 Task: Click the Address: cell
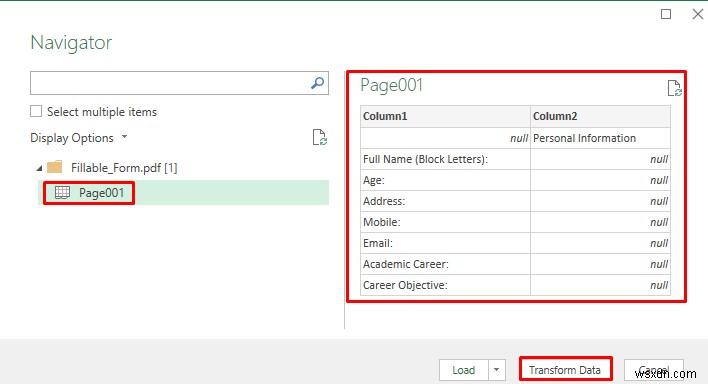[x=445, y=201]
